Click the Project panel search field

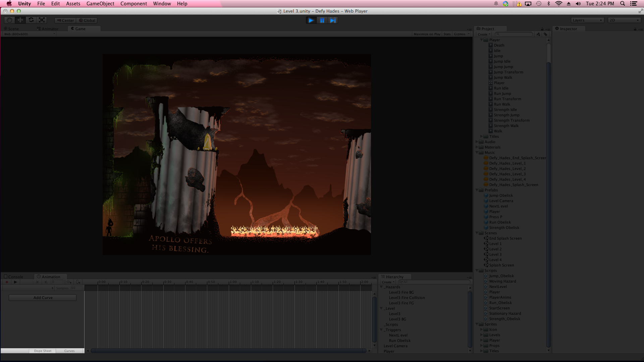click(514, 34)
